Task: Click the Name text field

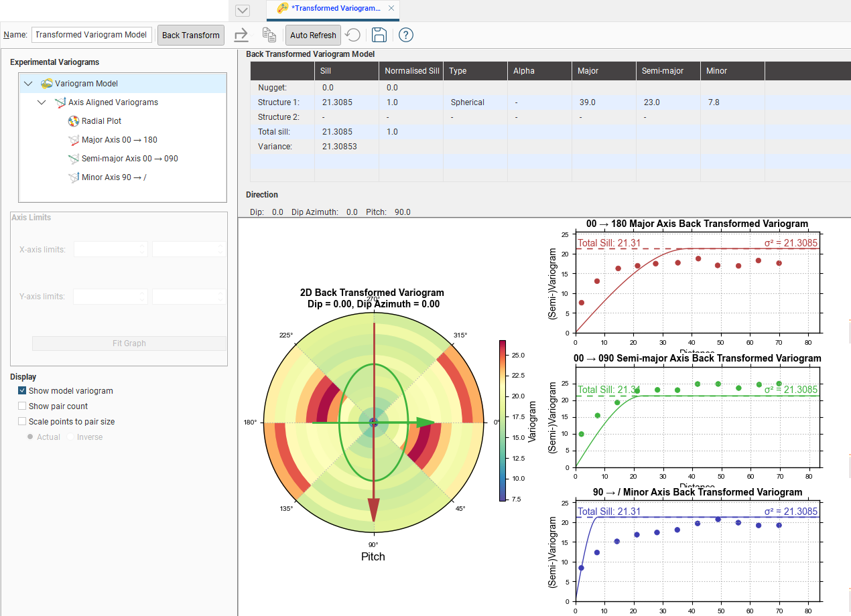Action: [x=92, y=35]
